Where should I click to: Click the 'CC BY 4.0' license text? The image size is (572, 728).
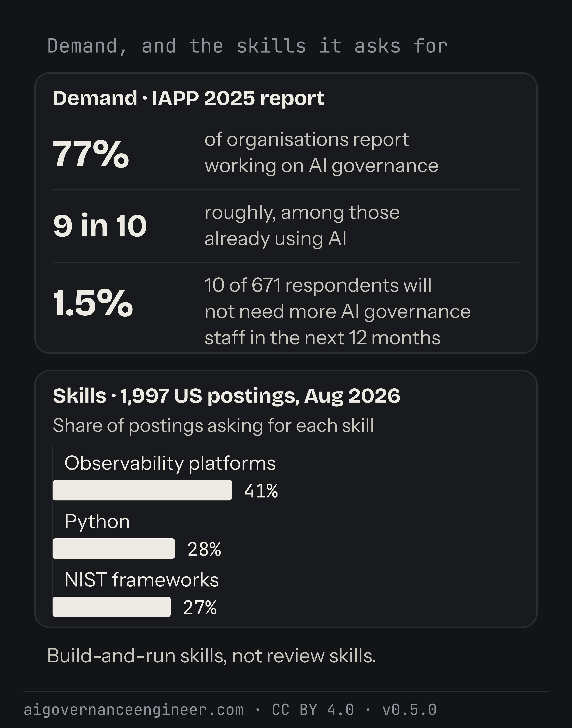(313, 710)
